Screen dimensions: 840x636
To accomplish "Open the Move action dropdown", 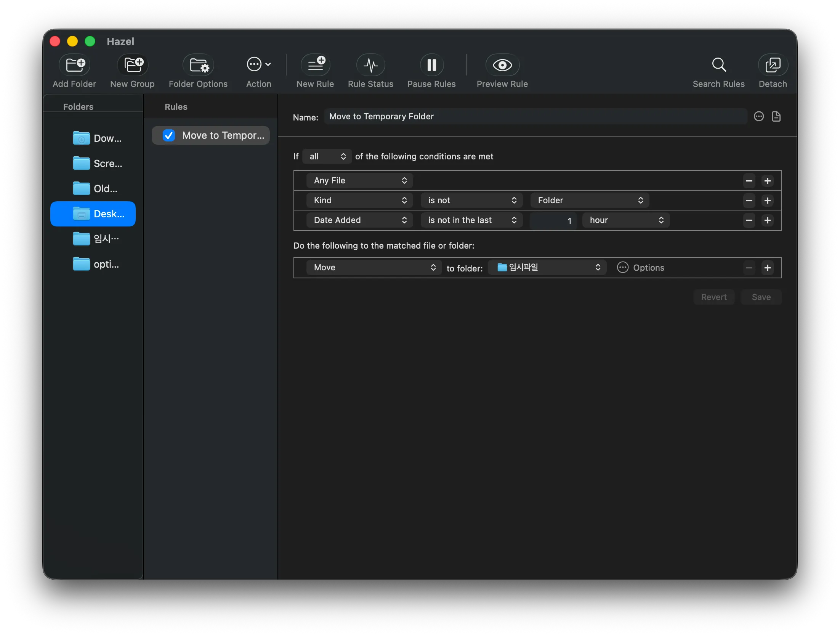I will tap(374, 267).
